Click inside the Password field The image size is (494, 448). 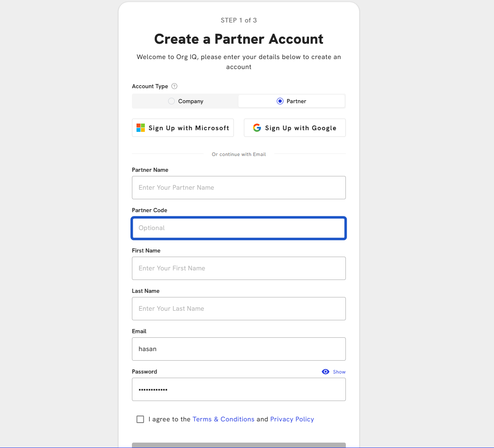(x=238, y=389)
